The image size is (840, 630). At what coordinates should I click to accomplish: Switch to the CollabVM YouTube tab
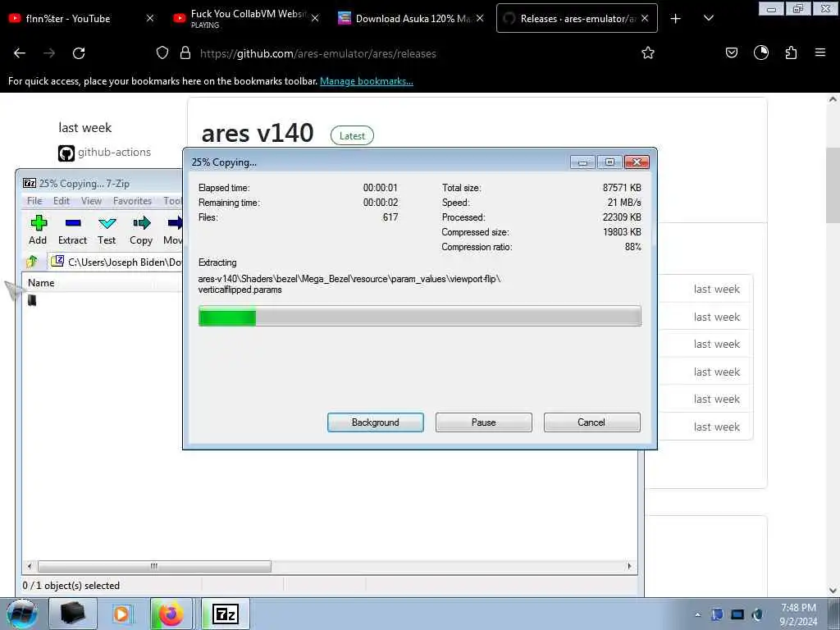(x=245, y=19)
